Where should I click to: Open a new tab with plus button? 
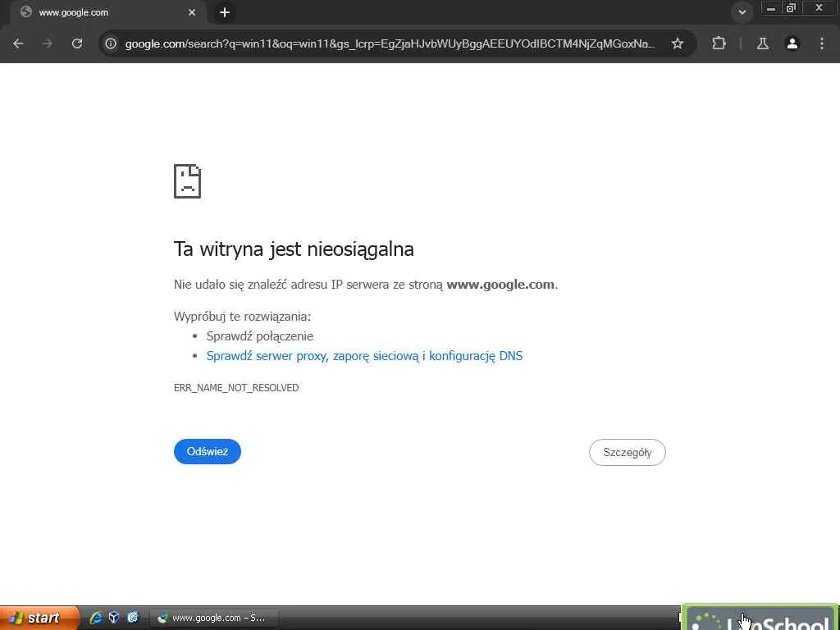pyautogui.click(x=225, y=12)
